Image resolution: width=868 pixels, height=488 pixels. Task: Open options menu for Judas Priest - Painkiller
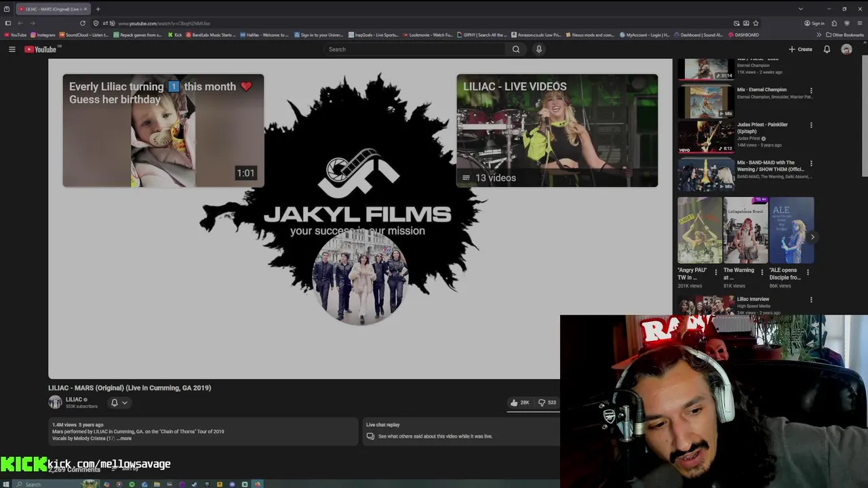(811, 125)
